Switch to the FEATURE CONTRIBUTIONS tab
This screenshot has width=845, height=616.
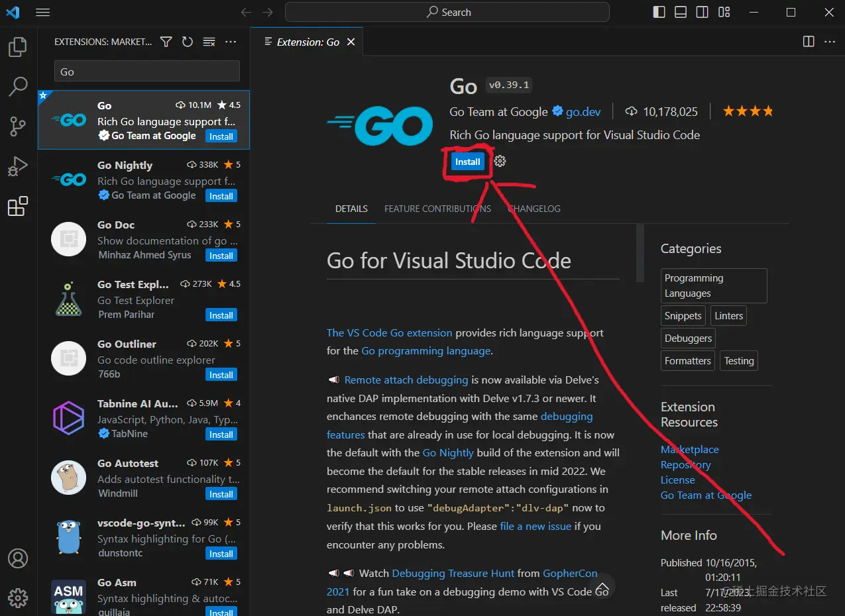pyautogui.click(x=438, y=209)
